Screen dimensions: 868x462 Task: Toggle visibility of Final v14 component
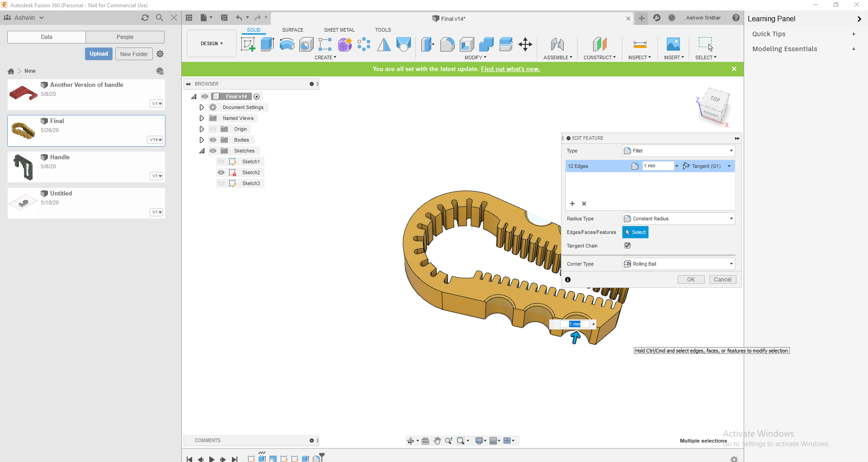click(205, 96)
